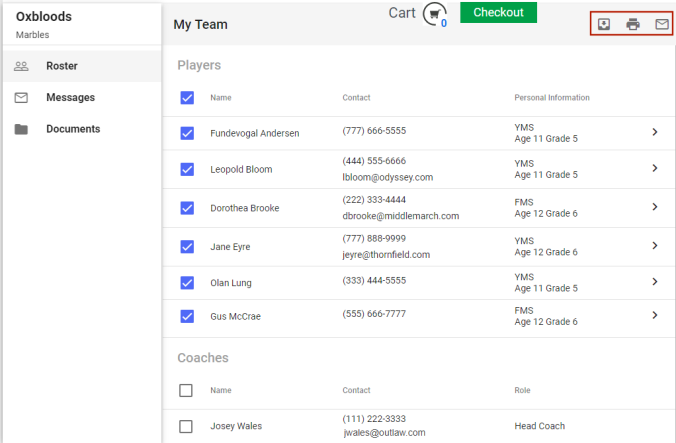Image resolution: width=676 pixels, height=443 pixels.
Task: Uncheck Leopold Bloom's checkbox
Action: click(x=186, y=169)
